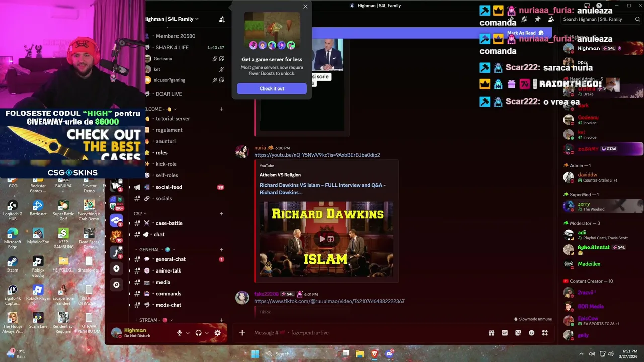
Task: Toggle member list visibility icon
Action: pyautogui.click(x=551, y=19)
